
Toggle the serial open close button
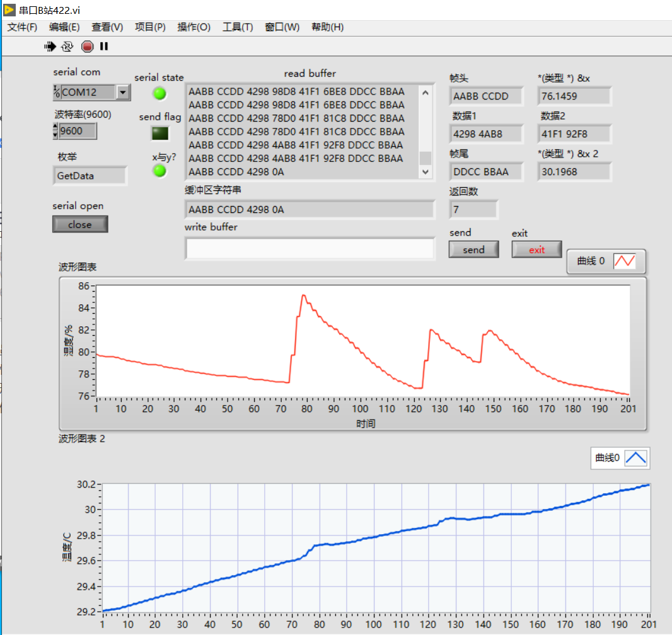pyautogui.click(x=80, y=224)
